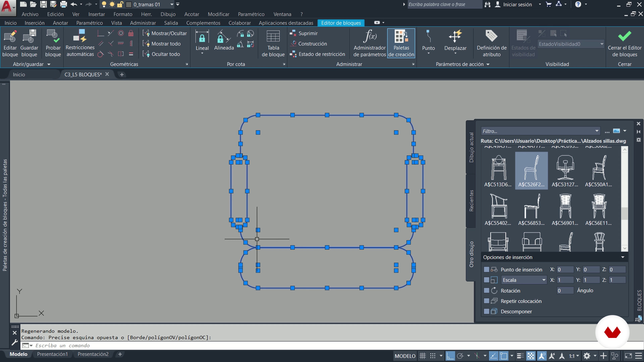Open the Dibujo menu
This screenshot has height=362, width=644.
(168, 14)
